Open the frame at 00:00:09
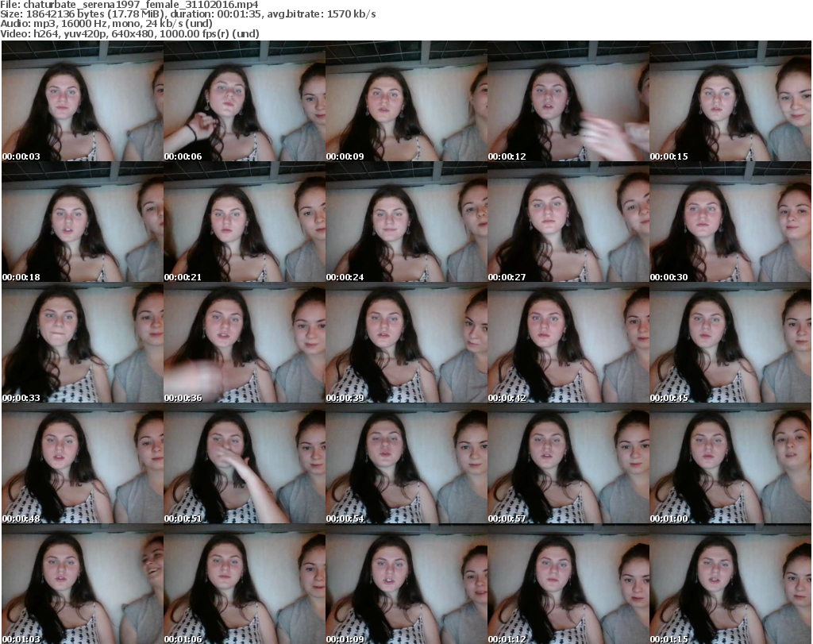The width and height of the screenshot is (813, 644). pos(406,101)
